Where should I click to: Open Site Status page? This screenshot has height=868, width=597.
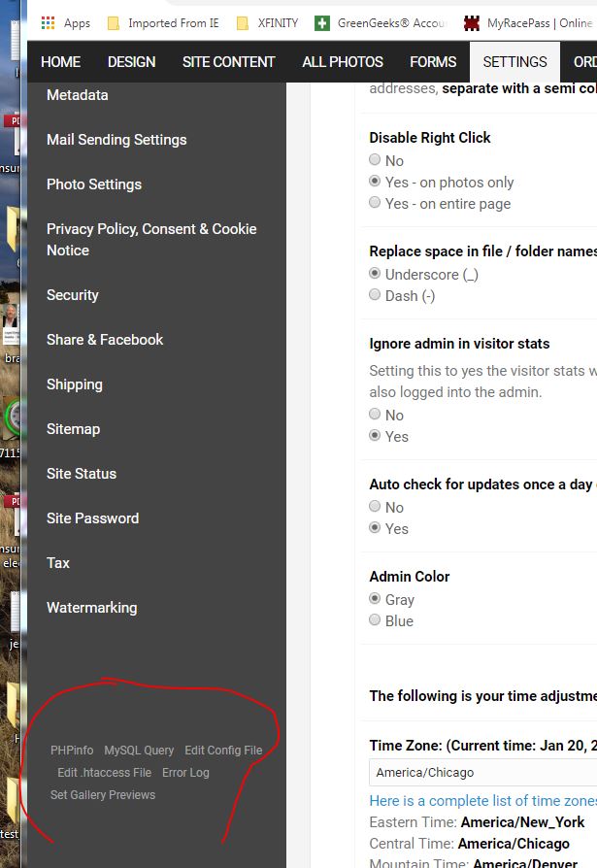point(82,474)
